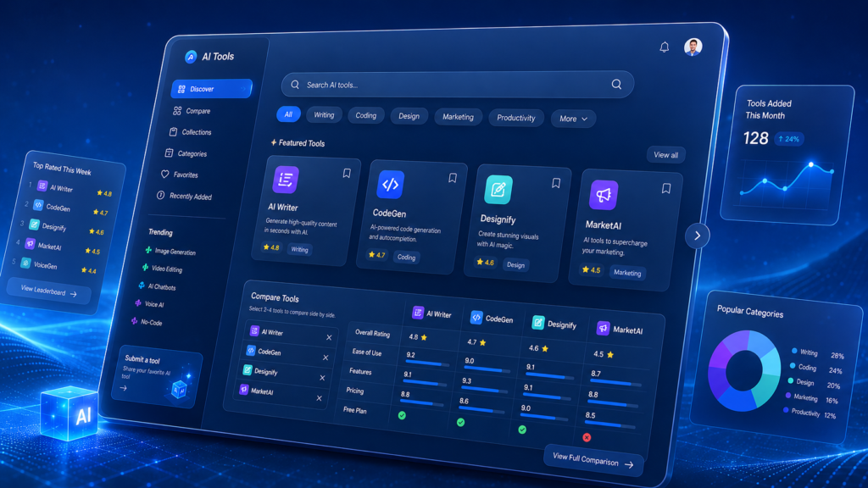Image resolution: width=868 pixels, height=488 pixels.
Task: Bookmark the AI Writer card
Action: coord(347,173)
